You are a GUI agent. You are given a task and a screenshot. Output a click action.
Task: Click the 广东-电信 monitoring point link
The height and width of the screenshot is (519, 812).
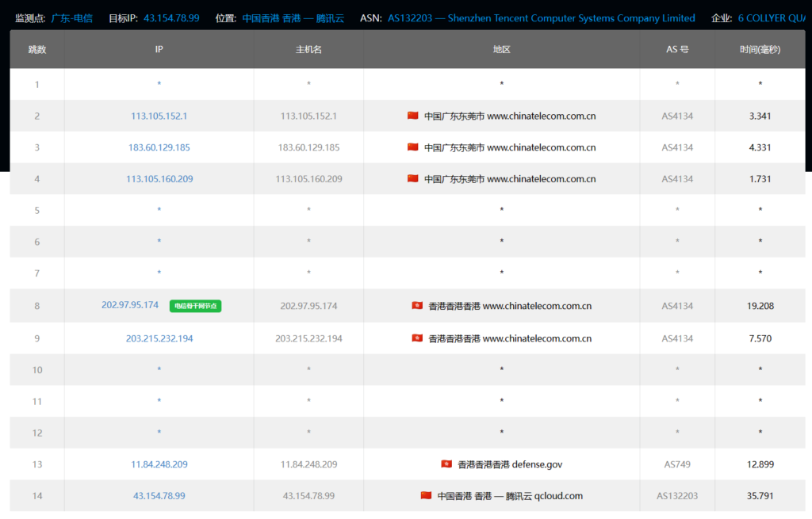tap(71, 18)
